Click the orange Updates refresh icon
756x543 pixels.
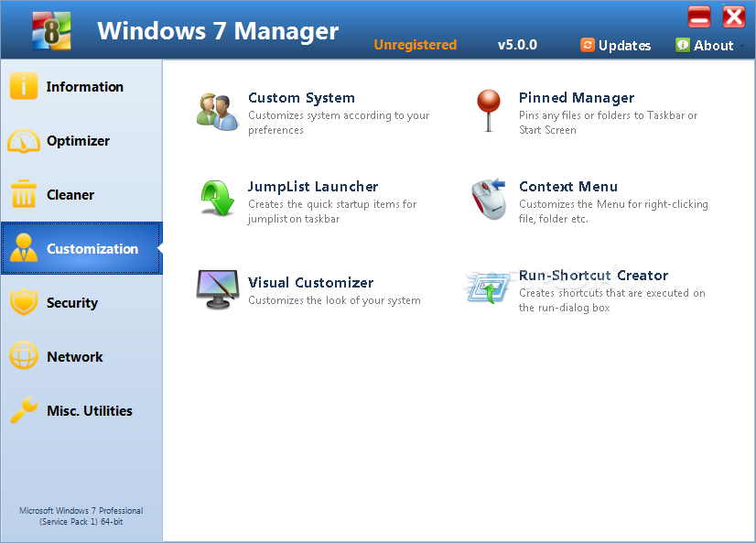[588, 45]
